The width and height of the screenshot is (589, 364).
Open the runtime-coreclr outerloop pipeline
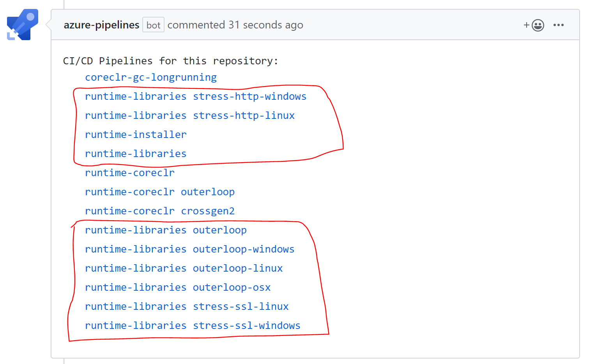click(160, 192)
